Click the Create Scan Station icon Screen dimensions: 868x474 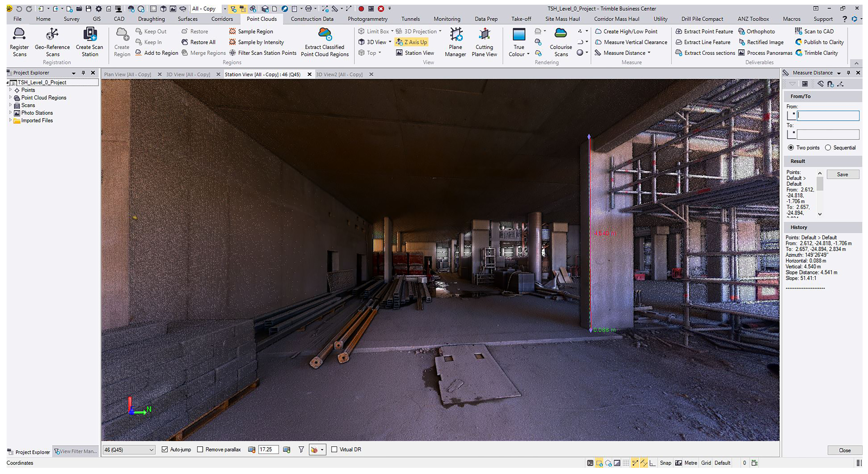[90, 34]
